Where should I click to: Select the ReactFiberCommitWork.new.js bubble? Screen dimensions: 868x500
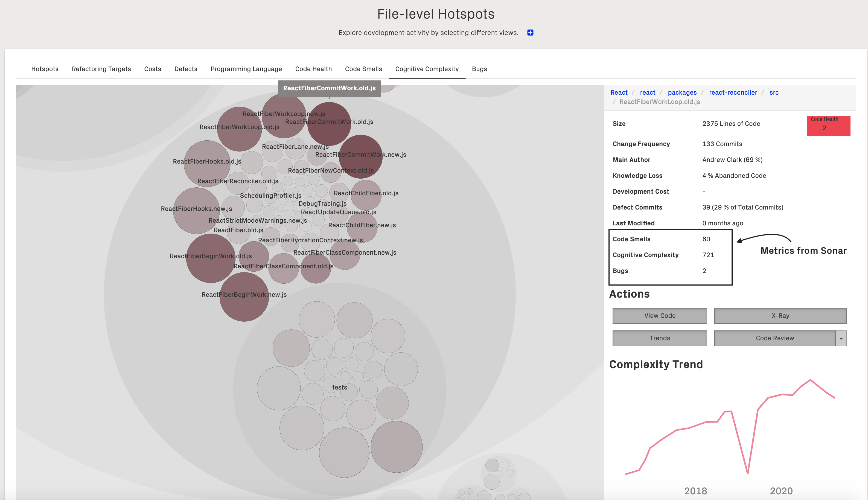[360, 157]
